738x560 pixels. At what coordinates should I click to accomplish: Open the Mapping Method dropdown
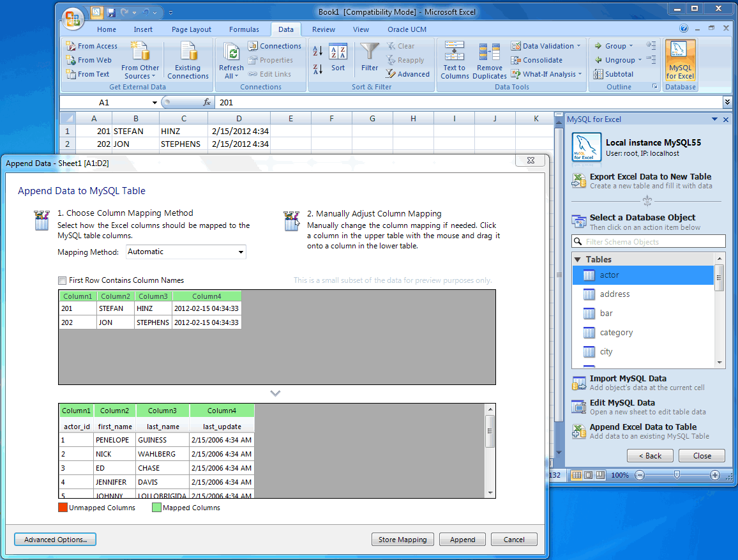[x=186, y=252]
